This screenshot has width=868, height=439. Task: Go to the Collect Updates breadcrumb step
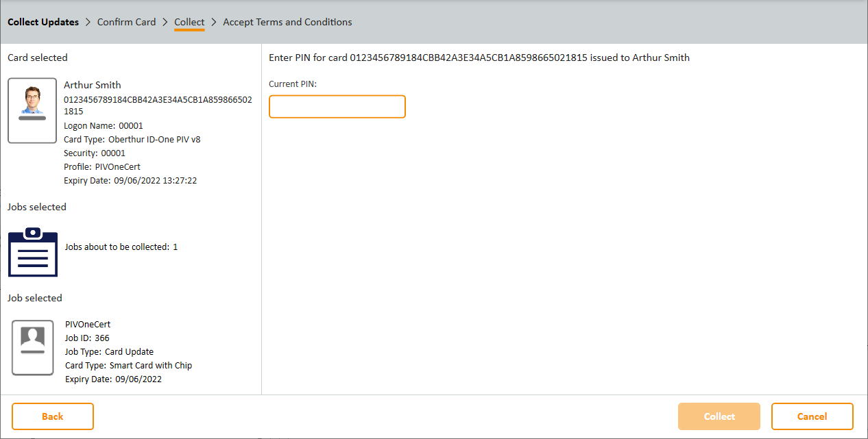[x=43, y=22]
